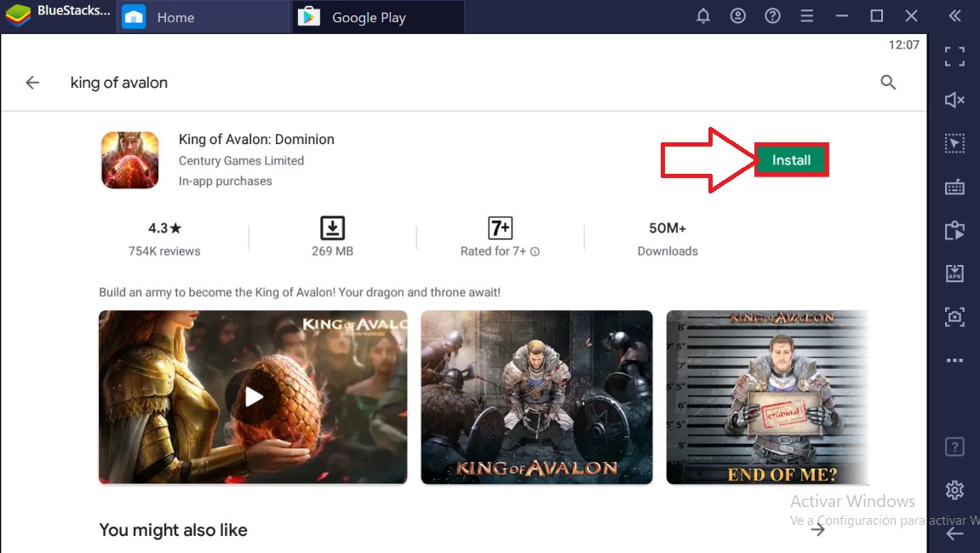
Task: Open the King of Avalon app icon
Action: [x=130, y=160]
